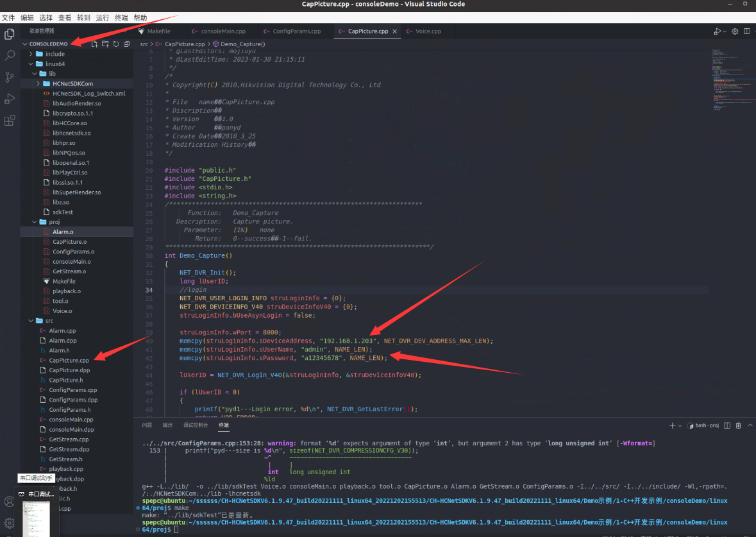Open the 文件 menu

pos(8,18)
